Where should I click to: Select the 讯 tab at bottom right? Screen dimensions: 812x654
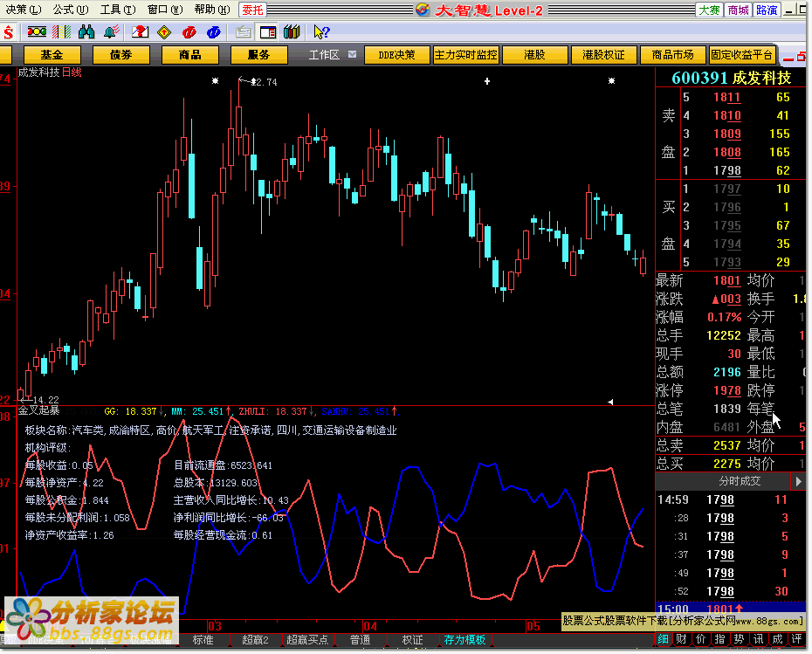tap(758, 639)
